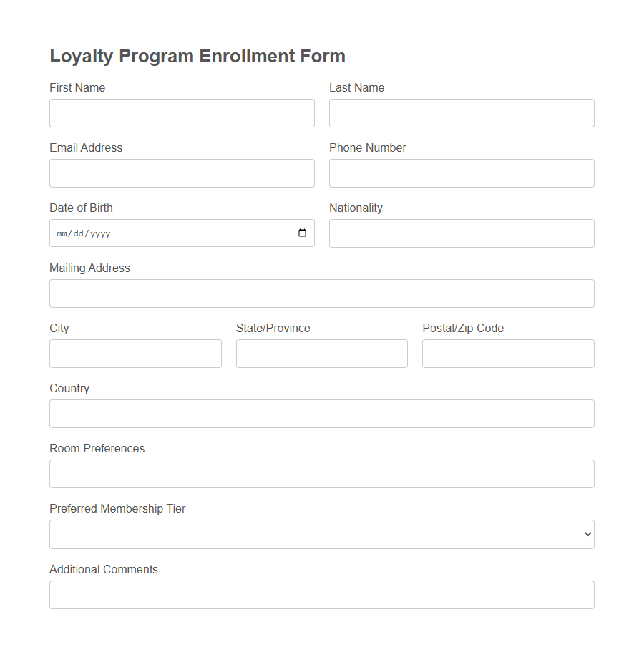Screen dimensions: 644x655
Task: Select the Postal/Zip Code field
Action: pyautogui.click(x=508, y=354)
